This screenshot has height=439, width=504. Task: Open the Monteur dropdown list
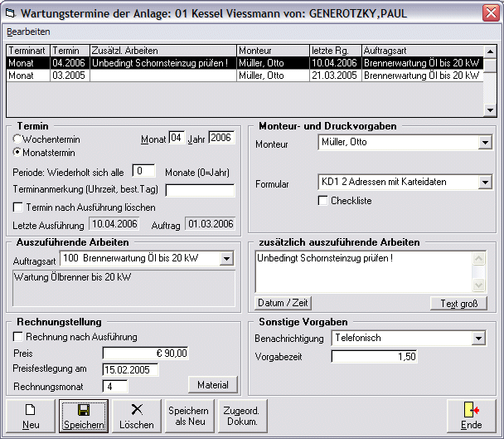[485, 142]
